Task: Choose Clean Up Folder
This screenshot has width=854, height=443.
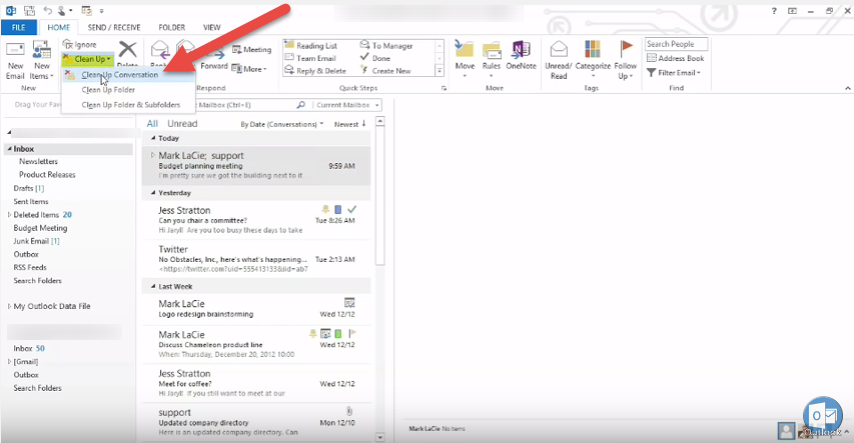Action: [108, 89]
